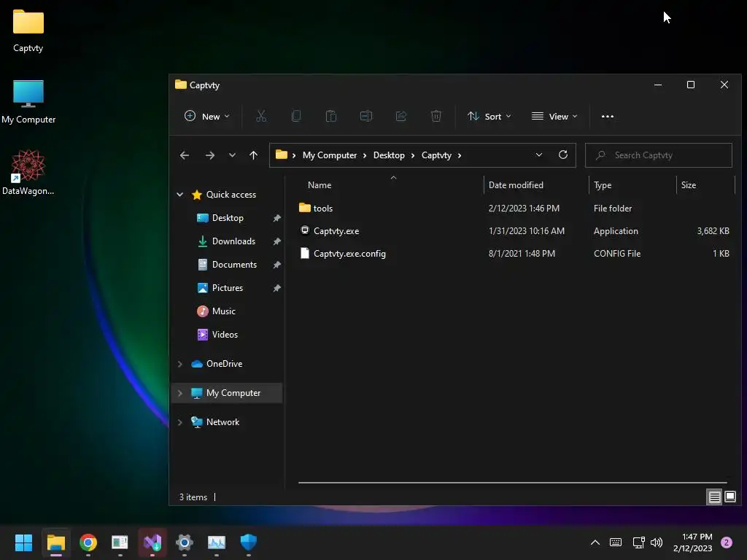Click in the Search Captvty field
This screenshot has width=747, height=560.
659,155
